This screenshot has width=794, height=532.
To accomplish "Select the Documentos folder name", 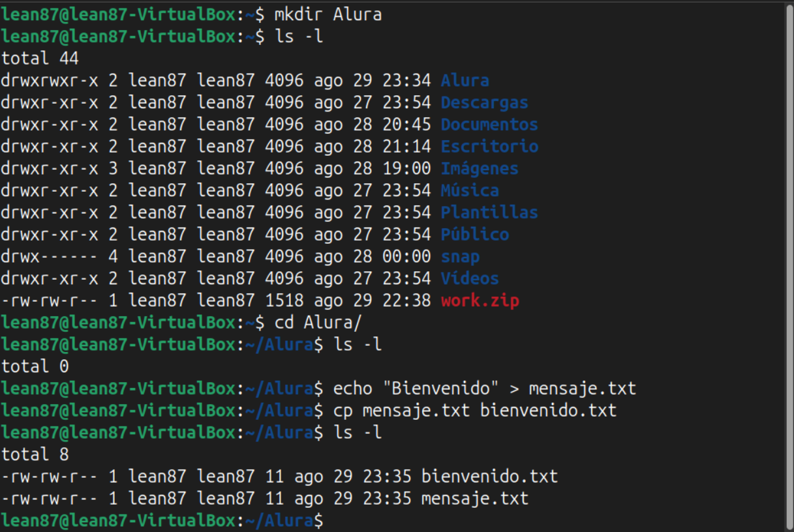I will 489,125.
